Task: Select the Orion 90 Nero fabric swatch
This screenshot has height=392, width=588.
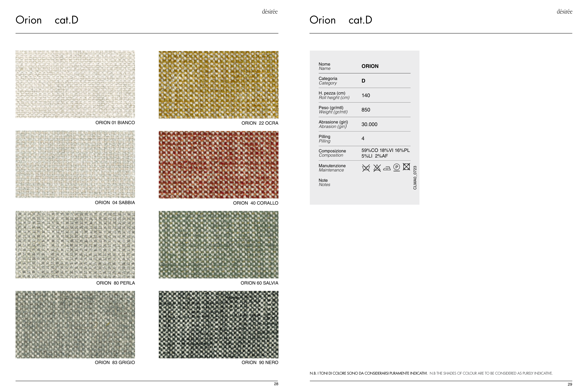Action: pyautogui.click(x=218, y=324)
